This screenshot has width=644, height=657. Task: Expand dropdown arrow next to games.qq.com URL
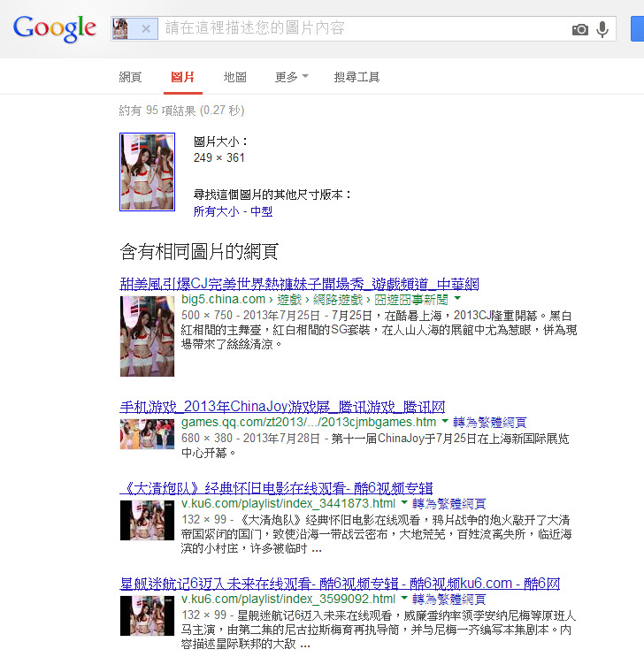tap(445, 423)
